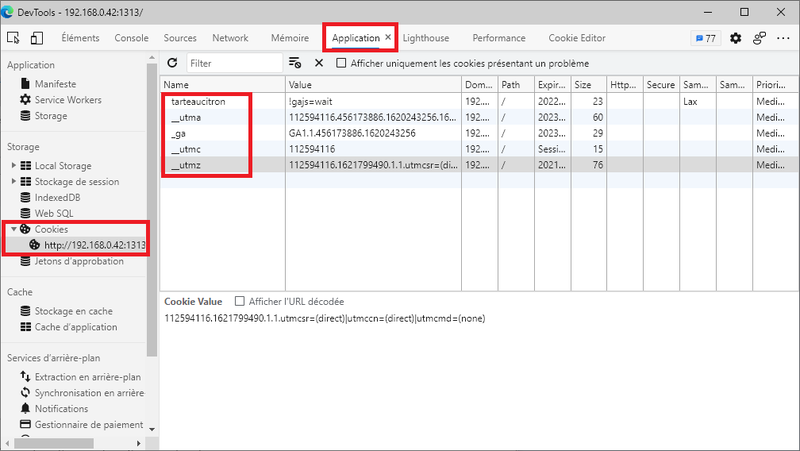
Task: Refresh the cookies list
Action: click(x=172, y=63)
